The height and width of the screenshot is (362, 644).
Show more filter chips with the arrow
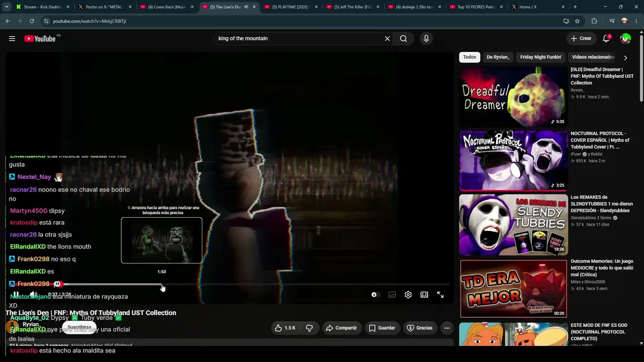pos(625,58)
